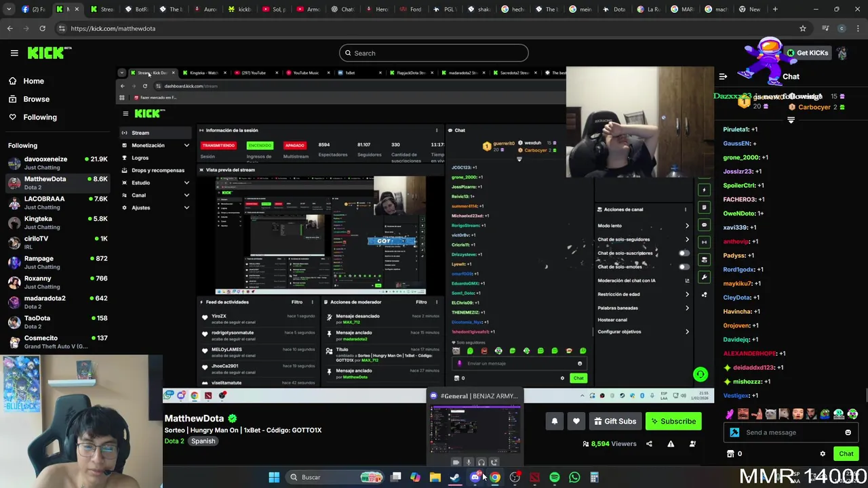
Task: Click the Spanish language tag
Action: tap(203, 441)
